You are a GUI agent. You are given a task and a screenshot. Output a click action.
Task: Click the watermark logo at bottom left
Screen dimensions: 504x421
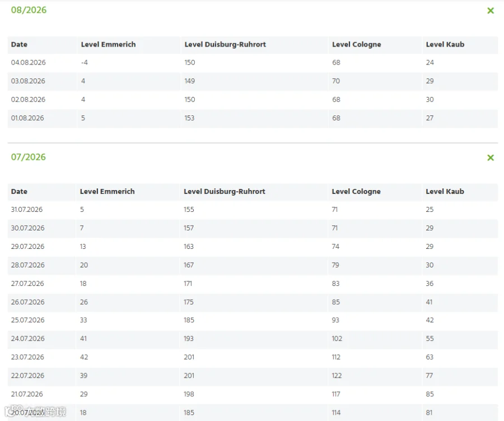[x=35, y=411]
